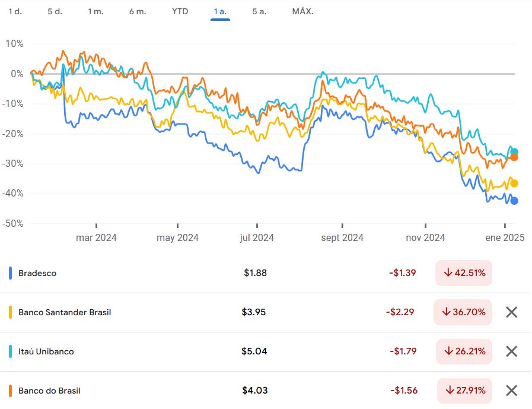The width and height of the screenshot is (532, 409).
Task: Click the nov 2024 axis label
Action: 425,238
